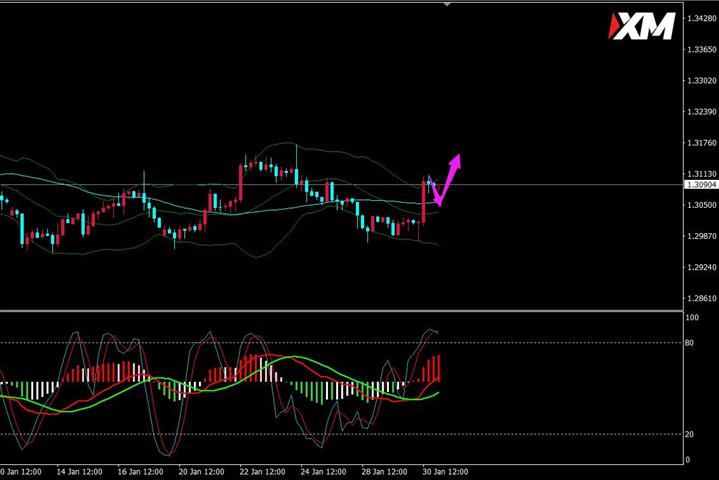Viewport: 719px width, 480px height.
Task: Click the latest tall red candlestick
Action: pyautogui.click(x=423, y=202)
